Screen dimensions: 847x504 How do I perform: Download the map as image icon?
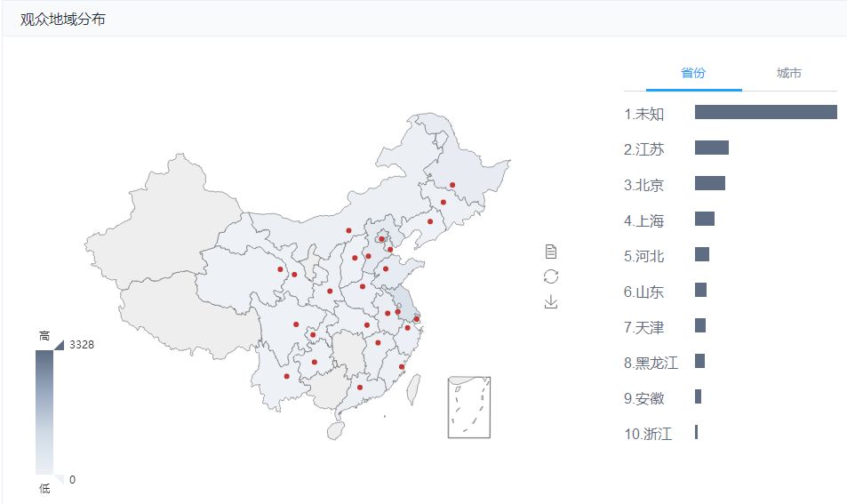550,301
